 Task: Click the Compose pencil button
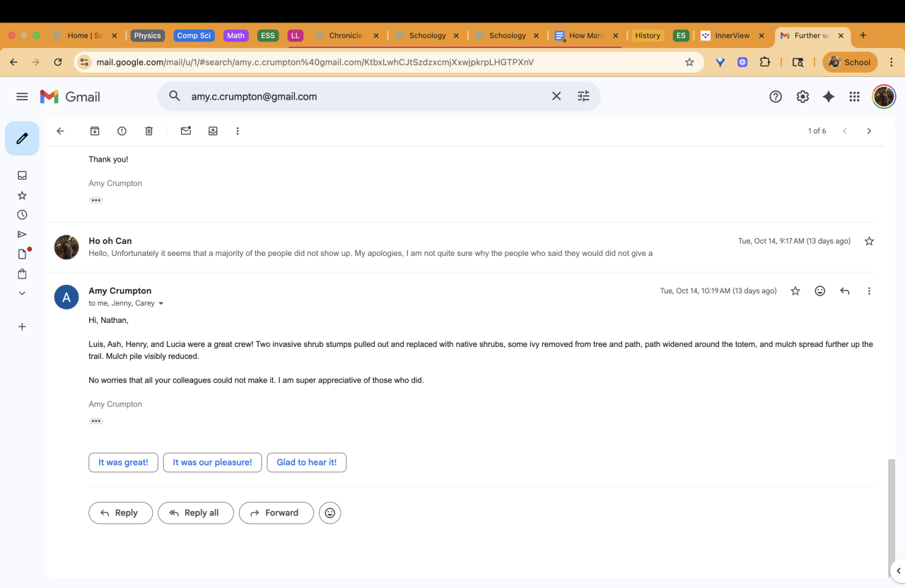point(22,139)
